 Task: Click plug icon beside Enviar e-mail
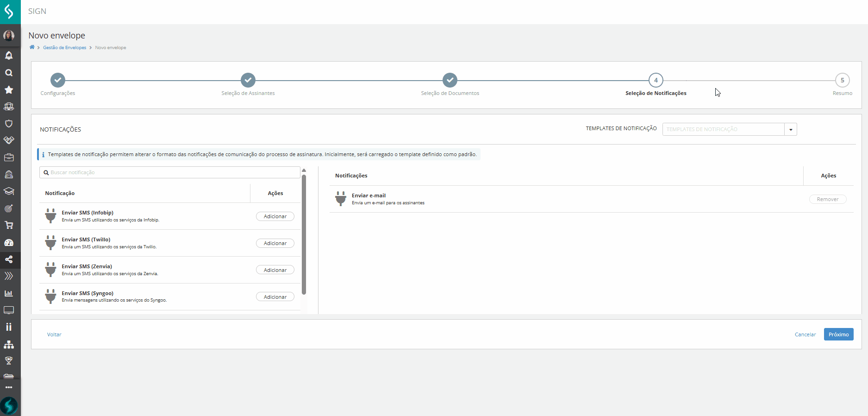tap(341, 199)
